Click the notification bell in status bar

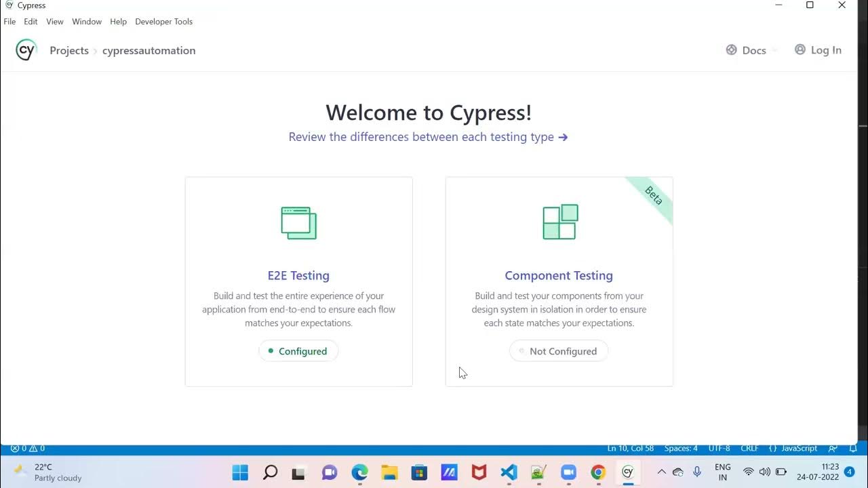click(853, 448)
